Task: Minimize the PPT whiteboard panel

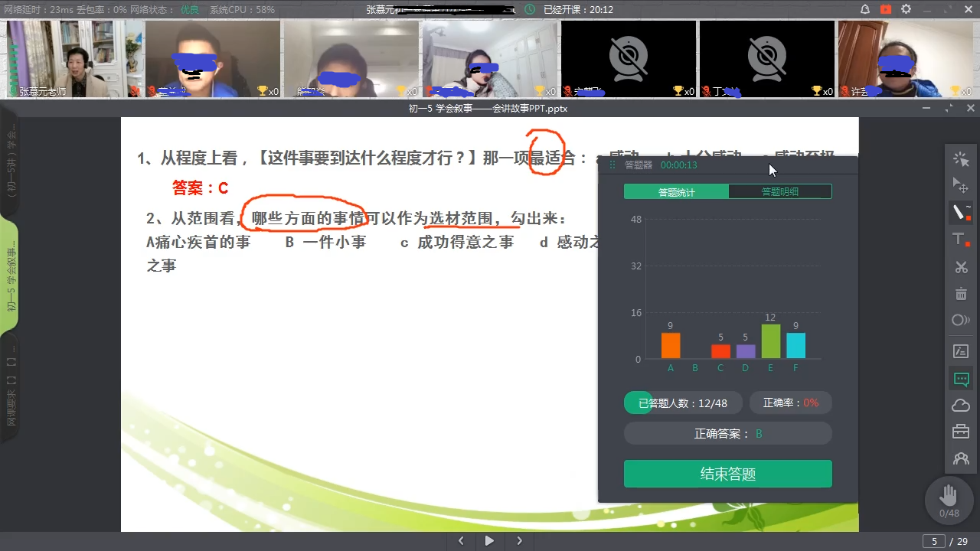Action: pyautogui.click(x=928, y=109)
